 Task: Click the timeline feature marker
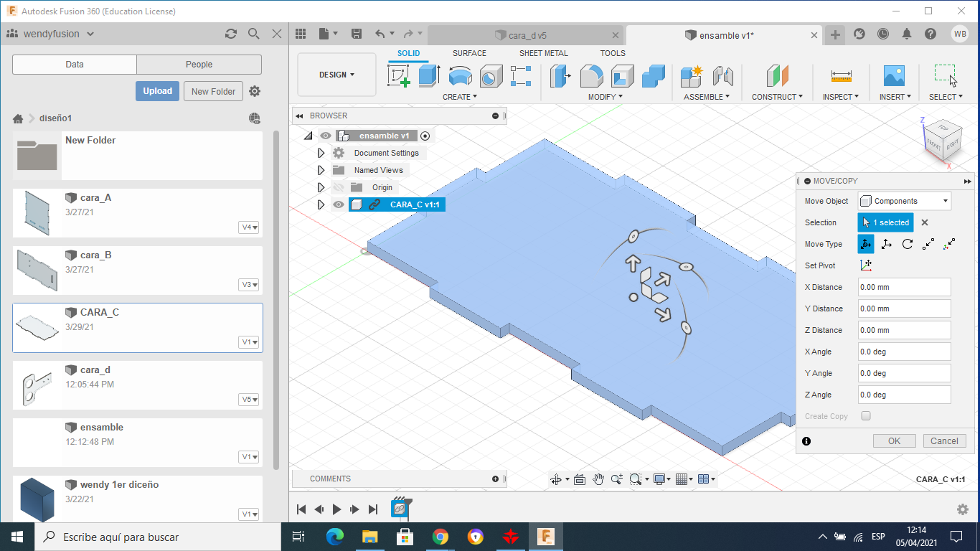pos(400,508)
